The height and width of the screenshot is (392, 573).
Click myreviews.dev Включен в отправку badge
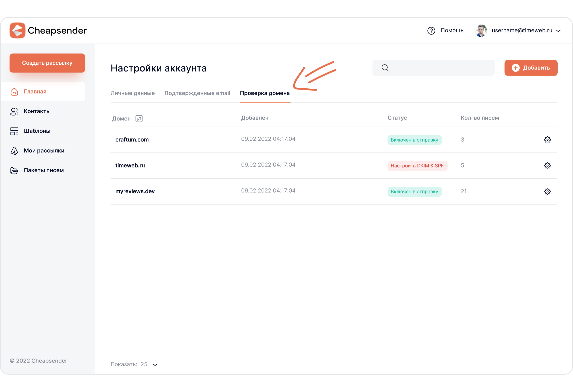415,192
